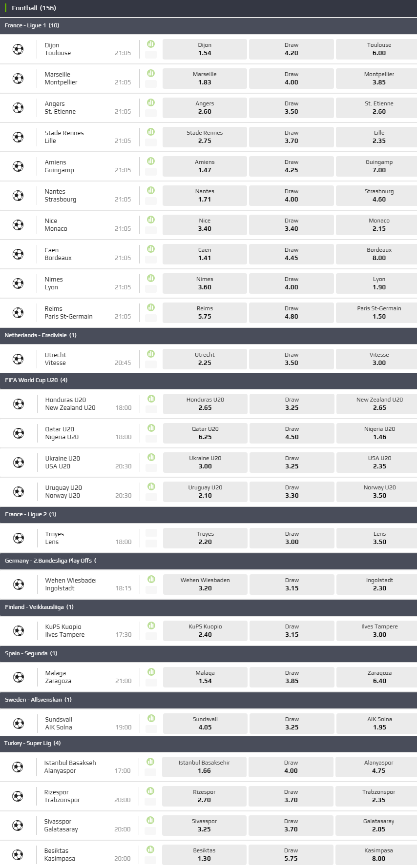Open statistics icon for Malaga vs Zaragoza
The height and width of the screenshot is (868, 417).
(x=151, y=672)
